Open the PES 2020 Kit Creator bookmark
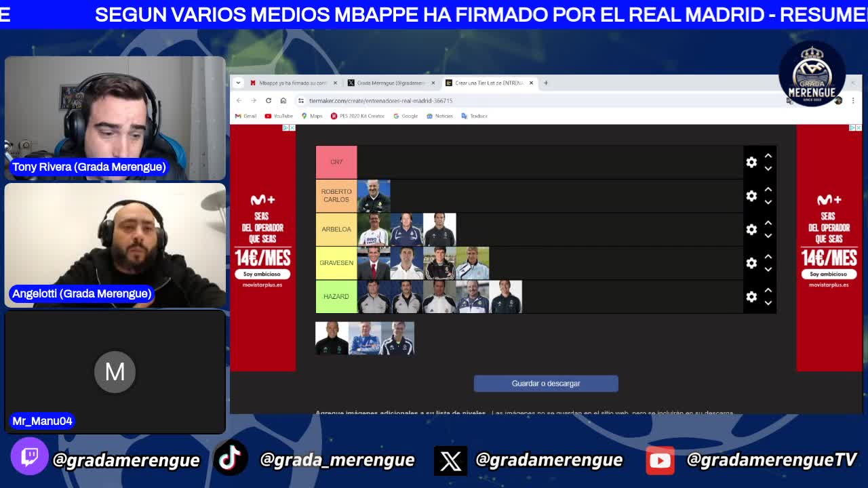The image size is (868, 488). (x=357, y=116)
